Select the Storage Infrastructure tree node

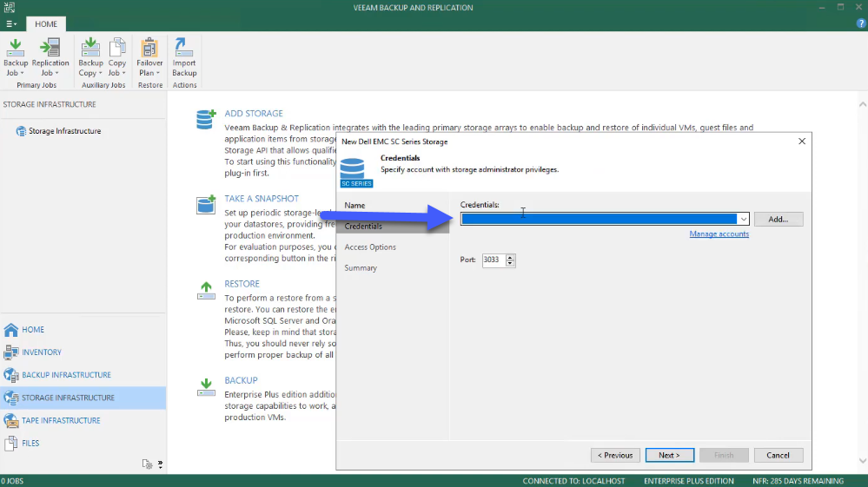point(65,131)
